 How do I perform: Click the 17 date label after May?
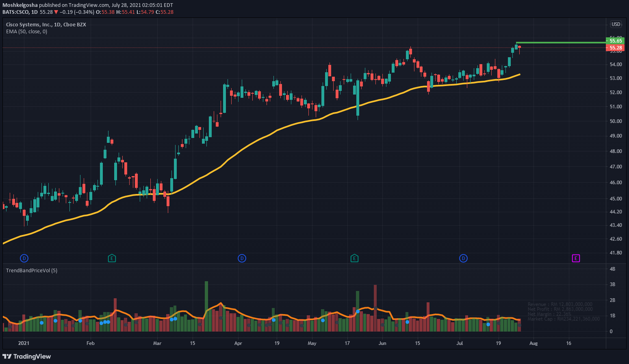click(x=347, y=343)
